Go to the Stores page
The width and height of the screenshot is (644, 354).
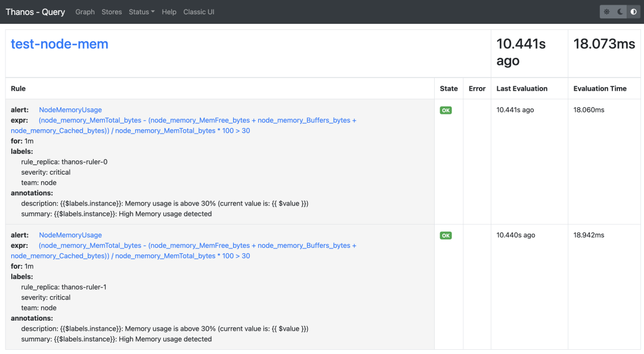[x=112, y=12]
